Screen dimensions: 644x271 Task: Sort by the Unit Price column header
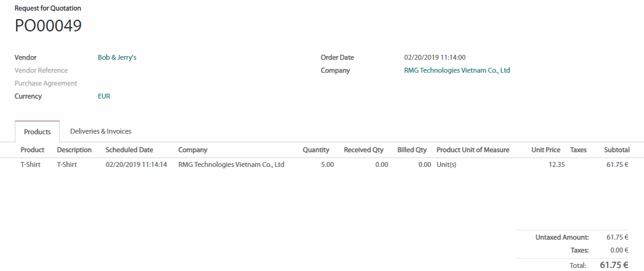(x=545, y=150)
